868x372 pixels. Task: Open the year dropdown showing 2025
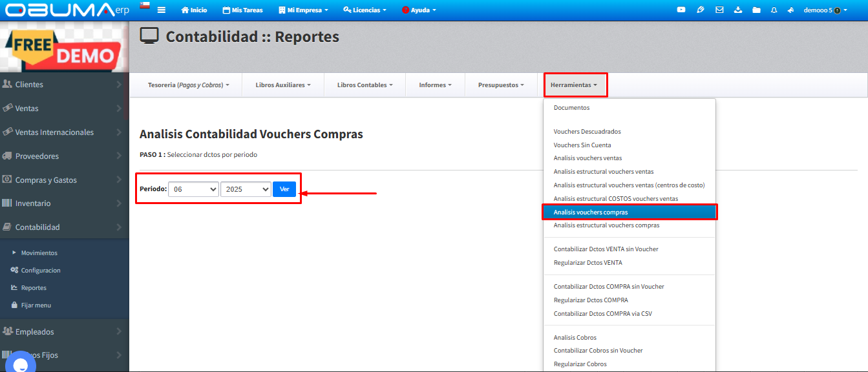coord(246,189)
